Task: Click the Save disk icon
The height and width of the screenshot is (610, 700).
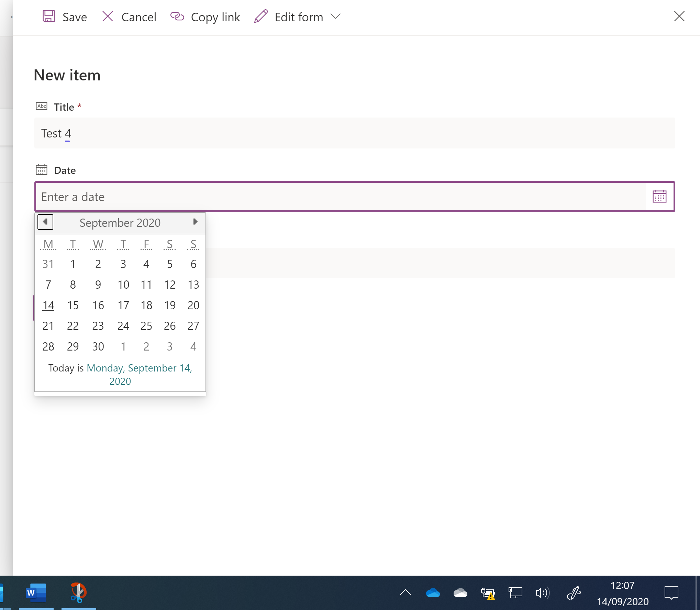Action: 48,16
